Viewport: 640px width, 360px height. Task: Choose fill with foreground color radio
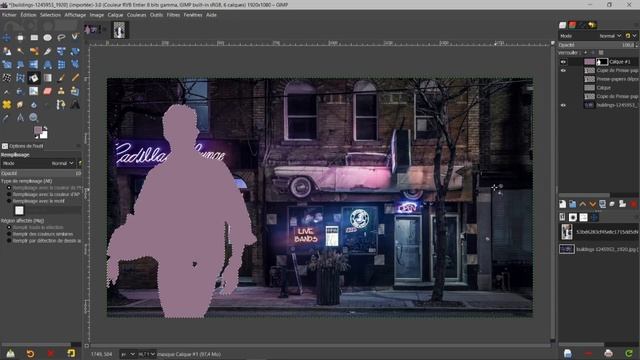point(9,188)
